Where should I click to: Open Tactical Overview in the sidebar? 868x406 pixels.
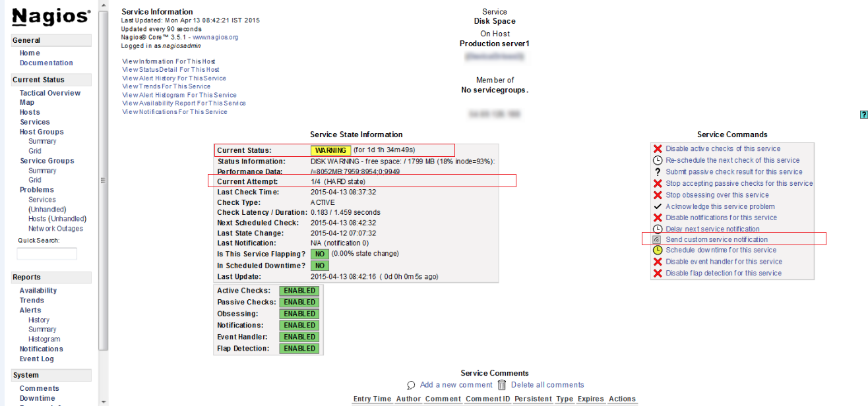[49, 93]
